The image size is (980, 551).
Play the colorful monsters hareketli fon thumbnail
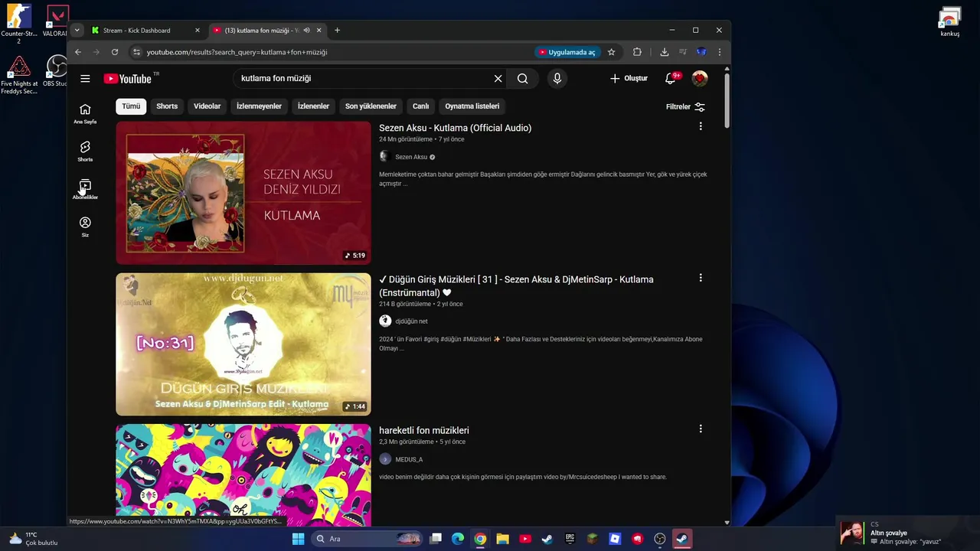(243, 475)
